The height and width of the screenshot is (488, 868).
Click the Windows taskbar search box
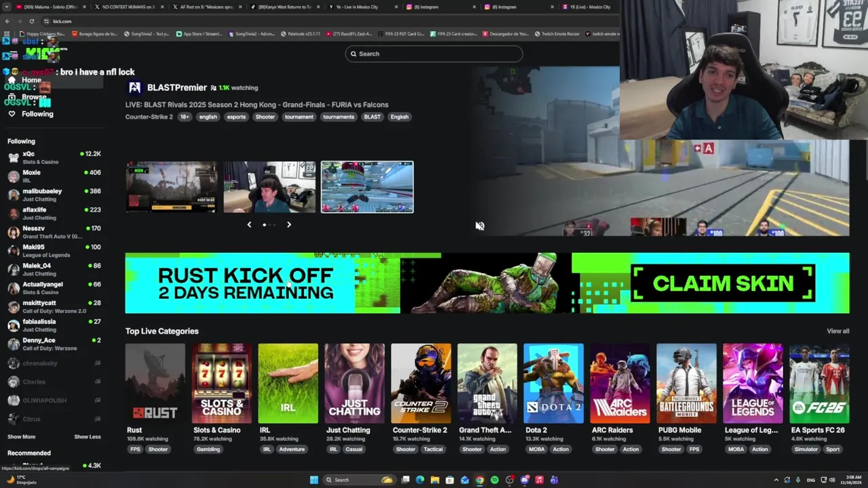[359, 480]
